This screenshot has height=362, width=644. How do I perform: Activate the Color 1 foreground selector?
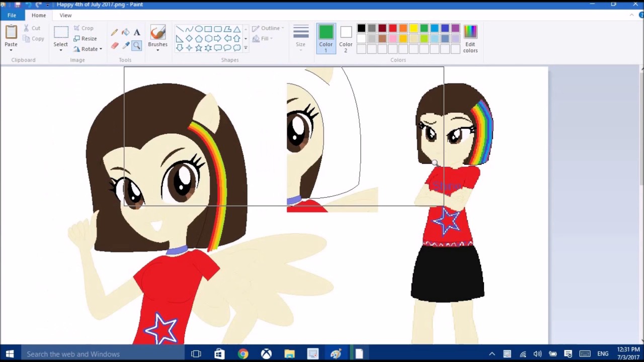tap(326, 39)
